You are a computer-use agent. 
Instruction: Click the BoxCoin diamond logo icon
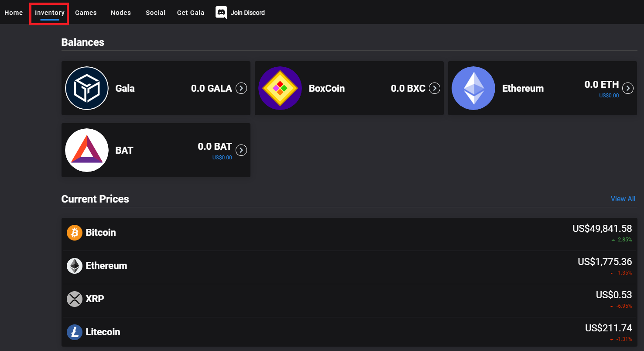point(280,88)
